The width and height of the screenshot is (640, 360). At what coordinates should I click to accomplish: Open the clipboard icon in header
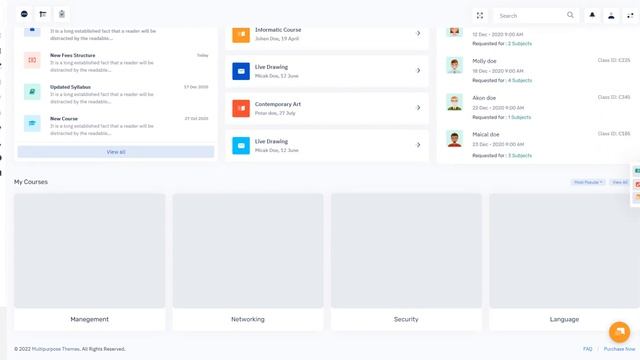[62, 14]
